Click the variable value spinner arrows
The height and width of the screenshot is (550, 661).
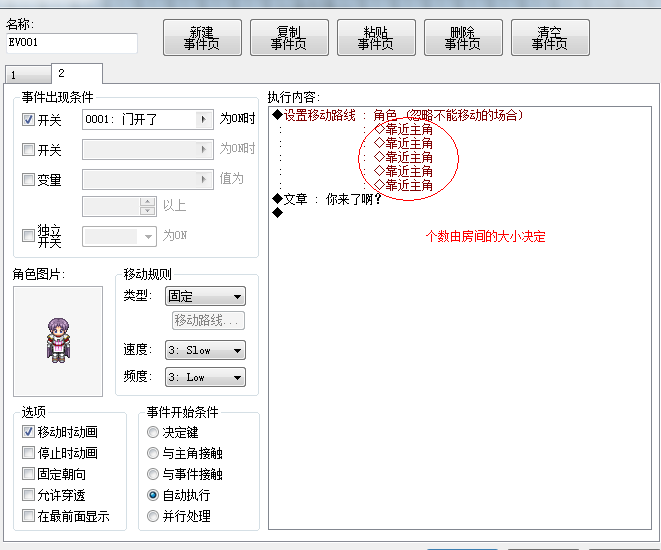pyautogui.click(x=147, y=206)
